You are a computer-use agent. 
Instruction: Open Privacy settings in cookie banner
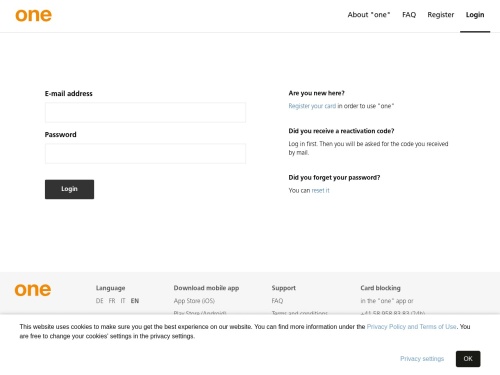(422, 359)
